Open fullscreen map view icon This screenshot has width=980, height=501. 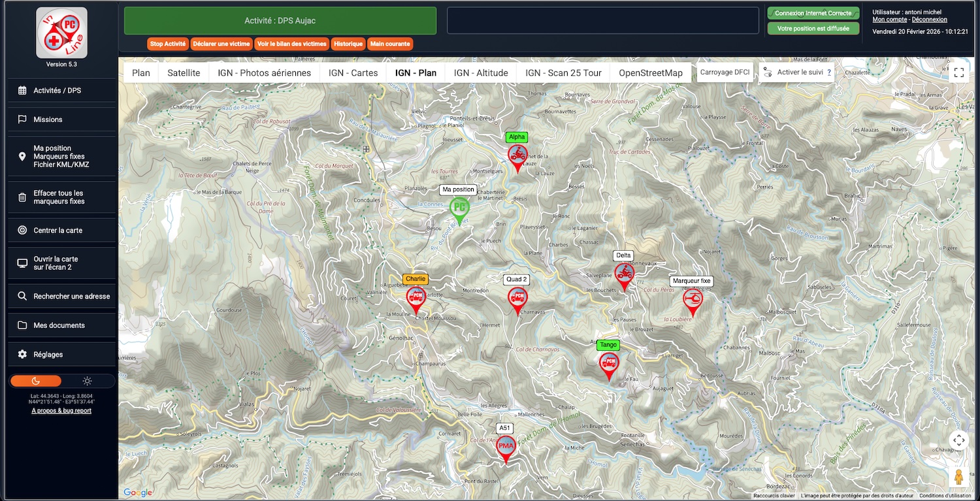[958, 73]
